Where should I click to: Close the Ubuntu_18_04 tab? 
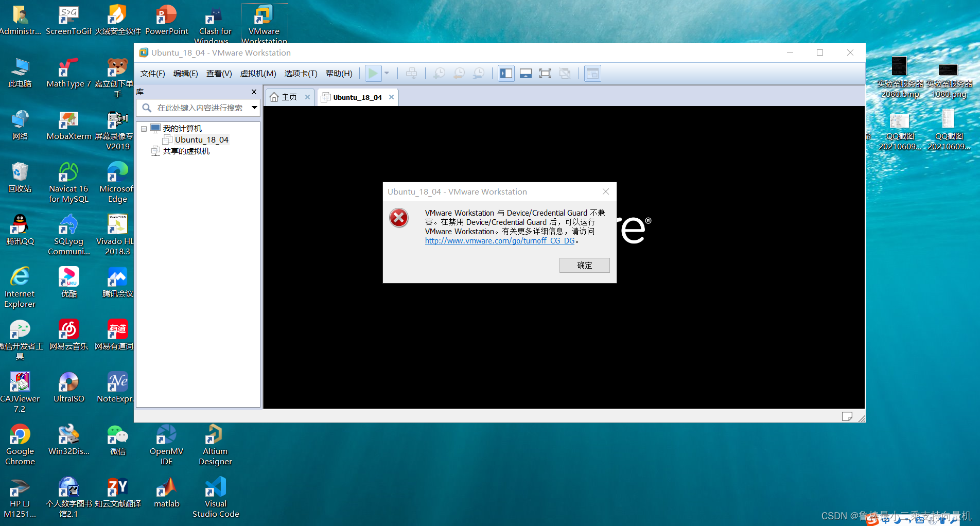391,97
